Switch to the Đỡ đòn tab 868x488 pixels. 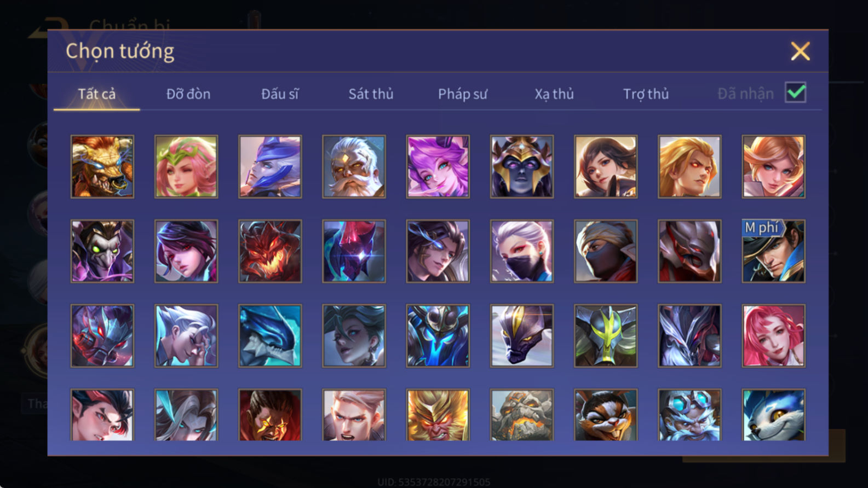coord(188,94)
